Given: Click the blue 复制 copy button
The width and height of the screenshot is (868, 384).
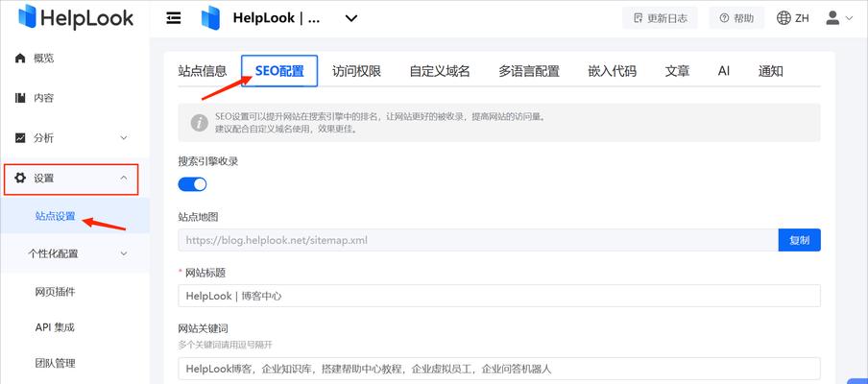Looking at the screenshot, I should pyautogui.click(x=800, y=240).
